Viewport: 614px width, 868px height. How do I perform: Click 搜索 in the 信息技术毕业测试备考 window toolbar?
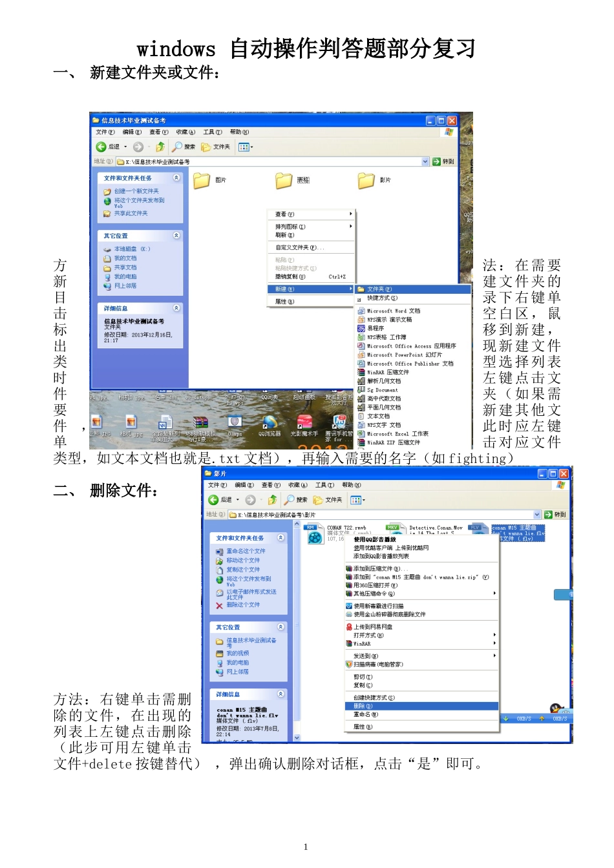(x=184, y=147)
